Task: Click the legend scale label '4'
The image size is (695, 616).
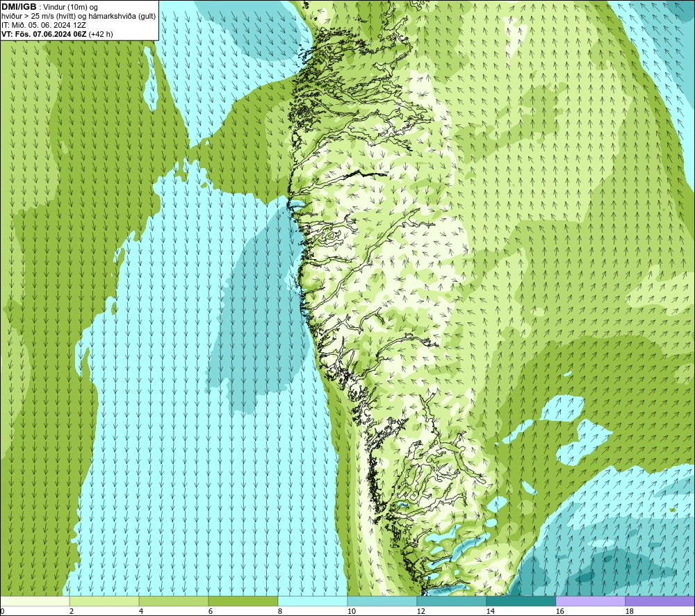Action: [141, 611]
